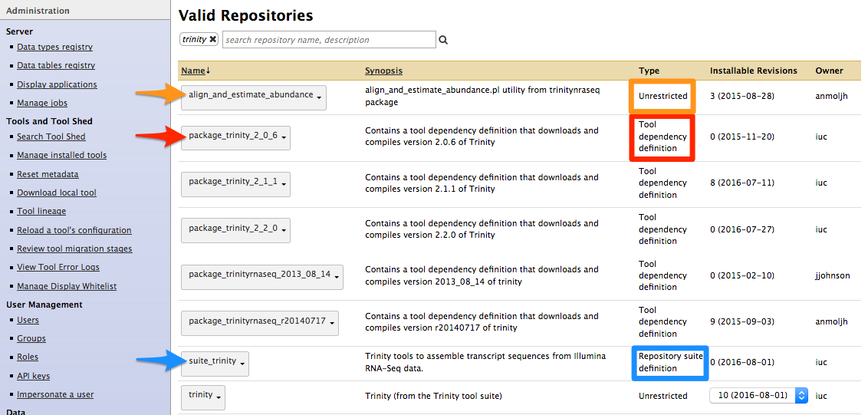Open Data tables registry link

[56, 65]
